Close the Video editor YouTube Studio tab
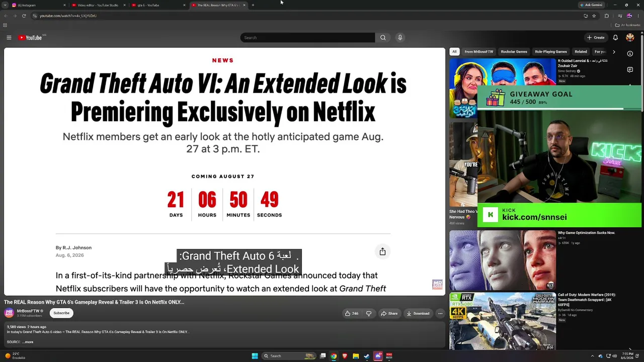 (x=124, y=5)
